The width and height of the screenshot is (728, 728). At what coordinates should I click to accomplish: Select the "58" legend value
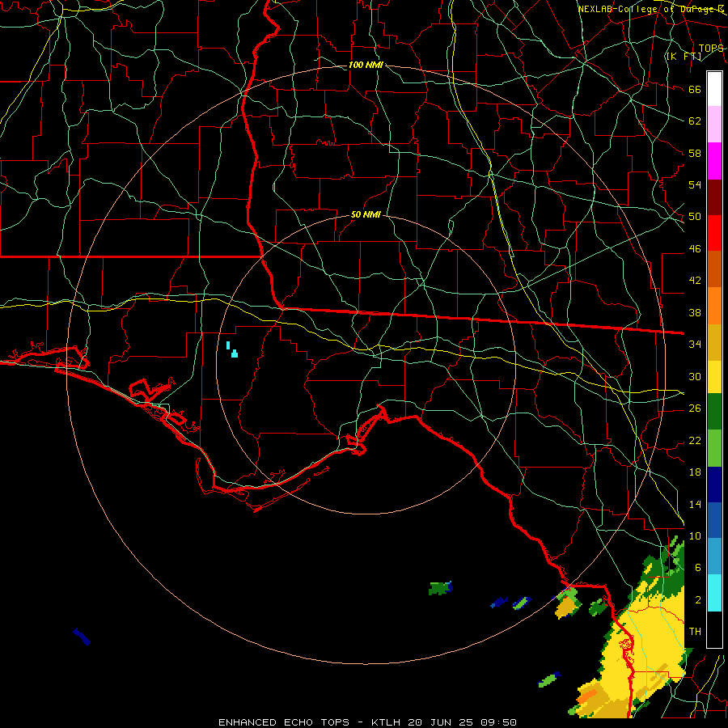click(x=695, y=153)
